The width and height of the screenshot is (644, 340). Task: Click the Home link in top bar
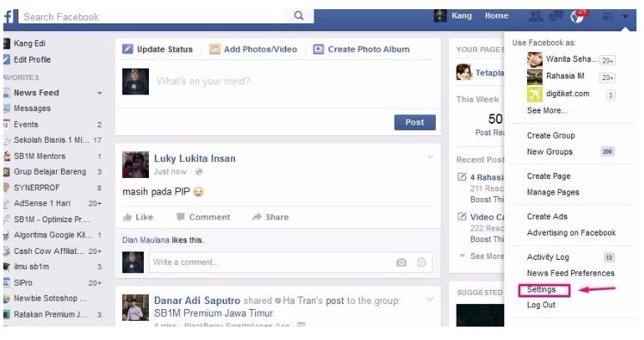pyautogui.click(x=496, y=16)
